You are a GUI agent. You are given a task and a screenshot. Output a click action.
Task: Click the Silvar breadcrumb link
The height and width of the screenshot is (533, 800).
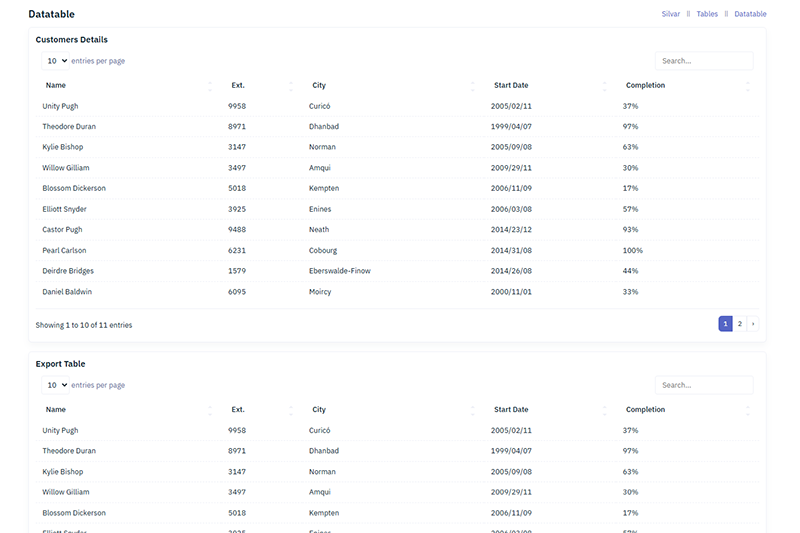click(670, 14)
